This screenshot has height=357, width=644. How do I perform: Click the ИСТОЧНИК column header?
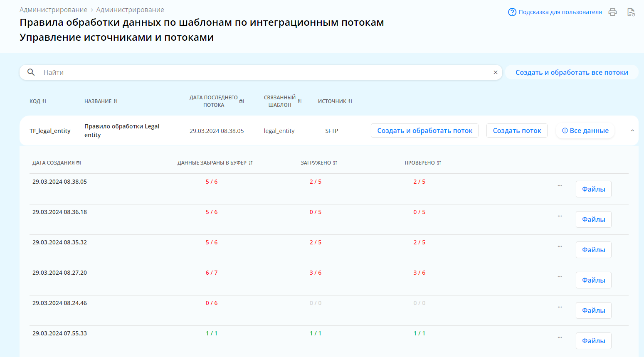[x=332, y=101]
